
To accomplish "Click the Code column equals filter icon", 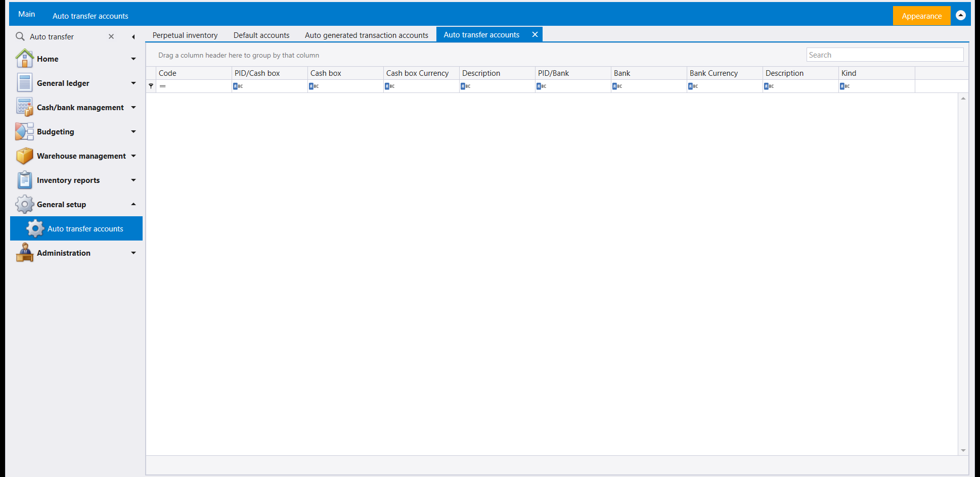I will click(x=162, y=86).
